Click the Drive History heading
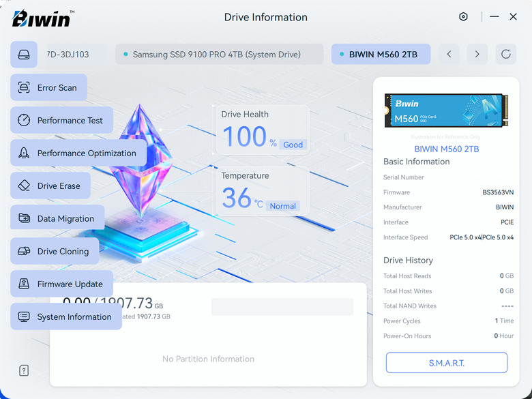The image size is (532, 399). click(408, 261)
